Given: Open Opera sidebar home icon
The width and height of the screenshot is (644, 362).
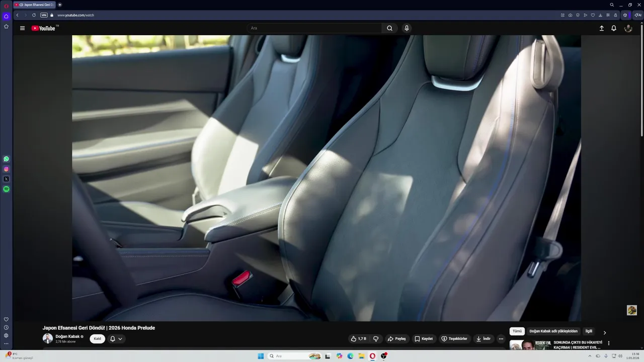Looking at the screenshot, I should (6, 16).
